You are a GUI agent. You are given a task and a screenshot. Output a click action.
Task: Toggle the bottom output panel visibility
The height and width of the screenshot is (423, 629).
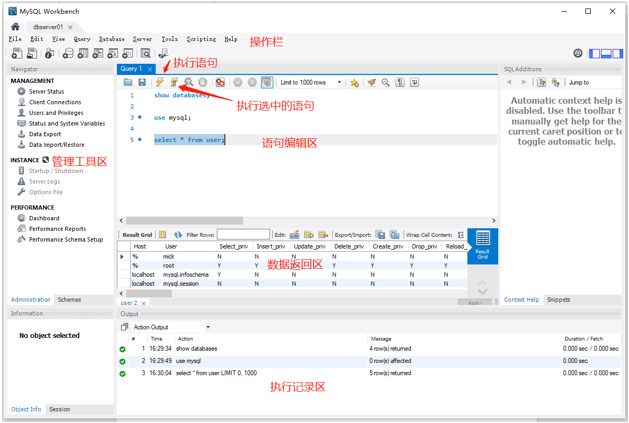(x=606, y=53)
